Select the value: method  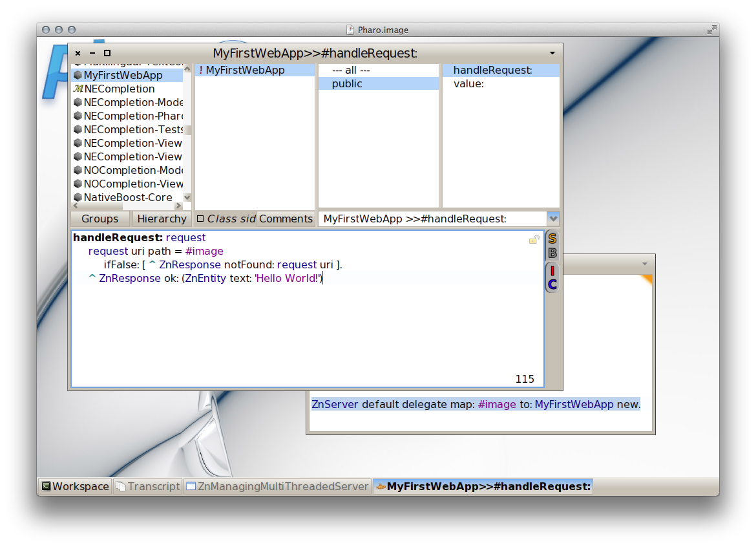pos(501,83)
